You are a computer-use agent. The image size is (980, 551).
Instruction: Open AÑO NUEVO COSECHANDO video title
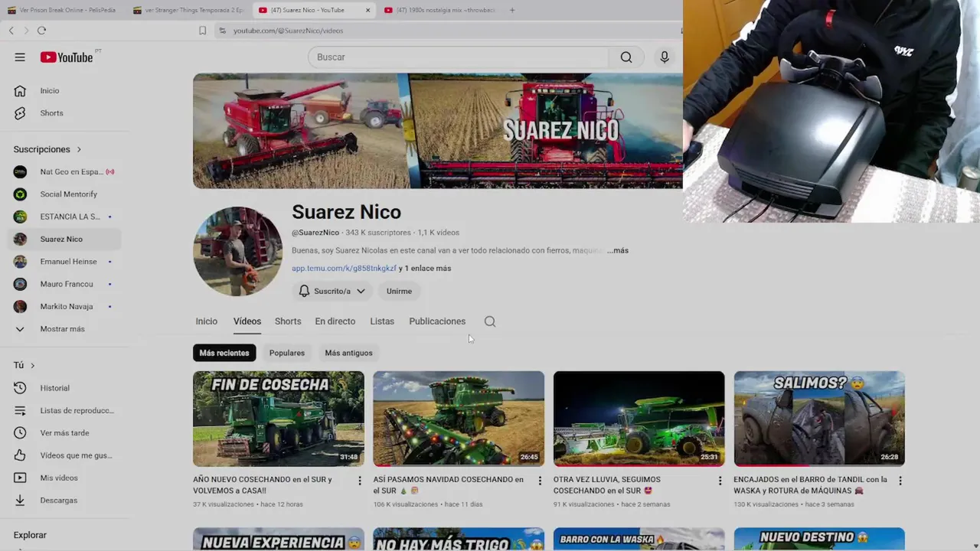pos(263,485)
